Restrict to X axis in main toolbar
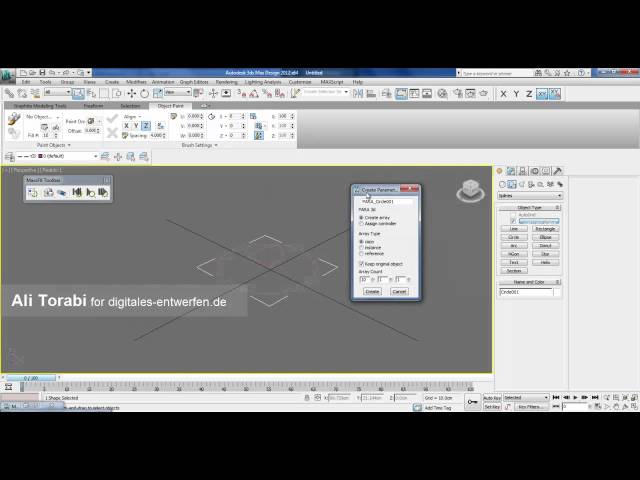The width and height of the screenshot is (640, 480). 503,94
